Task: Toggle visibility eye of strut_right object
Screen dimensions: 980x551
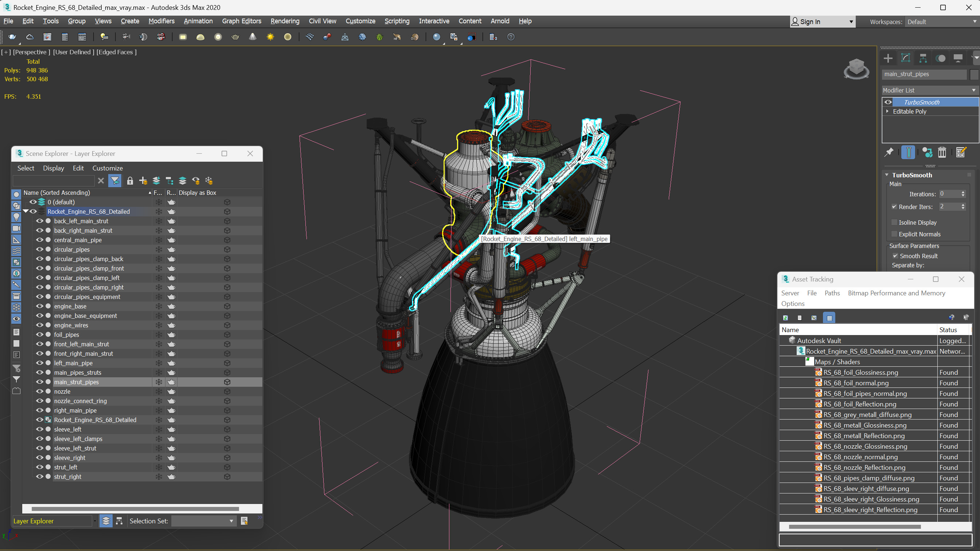Action: coord(39,476)
